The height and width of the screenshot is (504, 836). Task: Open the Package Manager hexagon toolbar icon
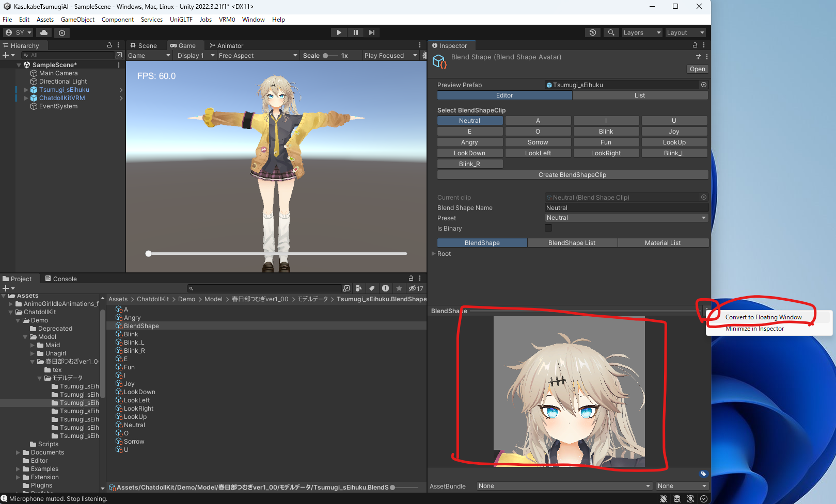pyautogui.click(x=62, y=32)
